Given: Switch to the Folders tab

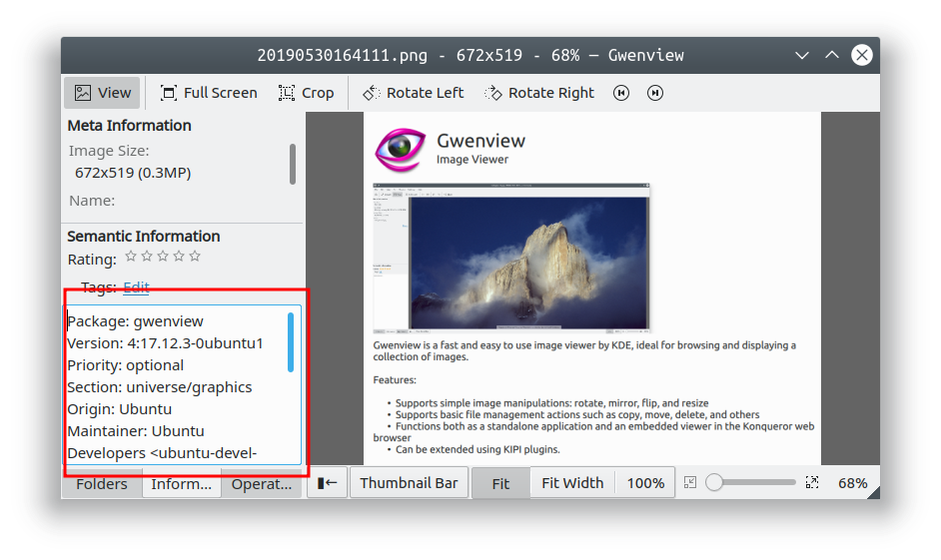Looking at the screenshot, I should (102, 484).
